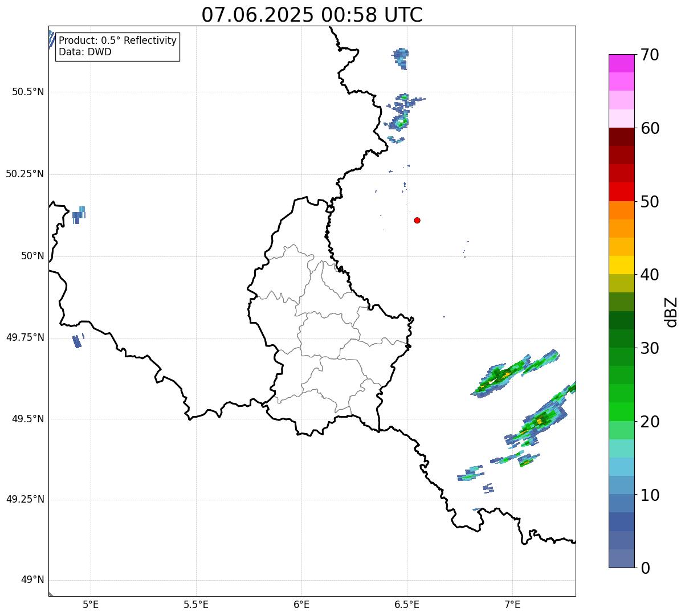Click the colorbar tick label "20"
685x616 pixels.
click(x=649, y=422)
